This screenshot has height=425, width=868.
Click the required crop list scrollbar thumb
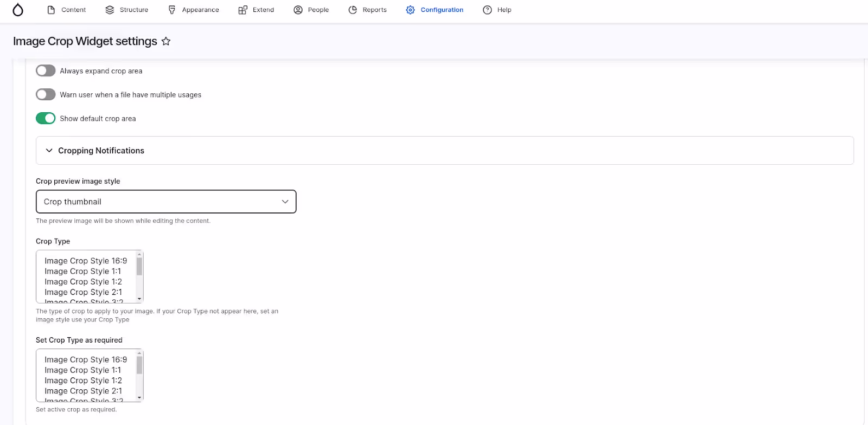(139, 365)
